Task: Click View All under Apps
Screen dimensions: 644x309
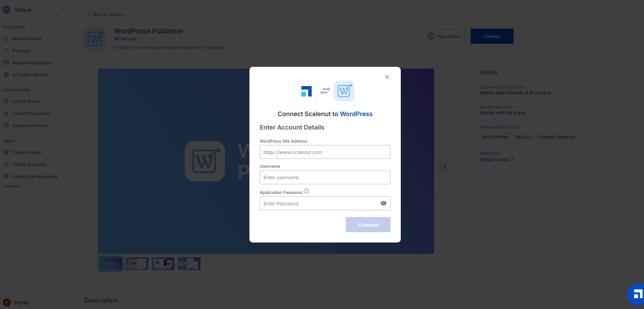Action: (11, 186)
